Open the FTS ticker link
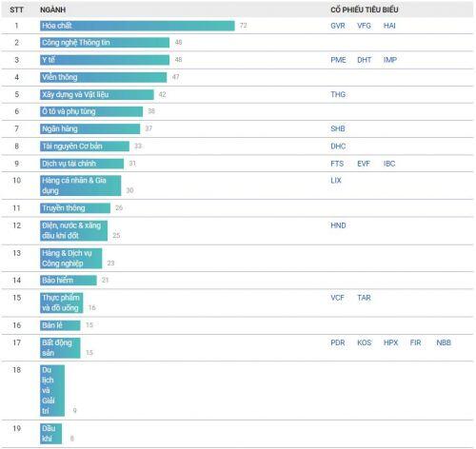The image size is (476, 449). (x=337, y=164)
